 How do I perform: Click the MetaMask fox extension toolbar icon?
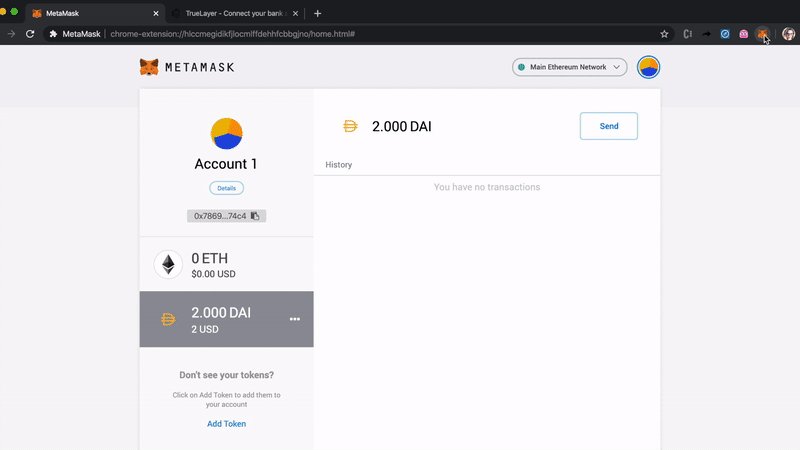[x=762, y=34]
